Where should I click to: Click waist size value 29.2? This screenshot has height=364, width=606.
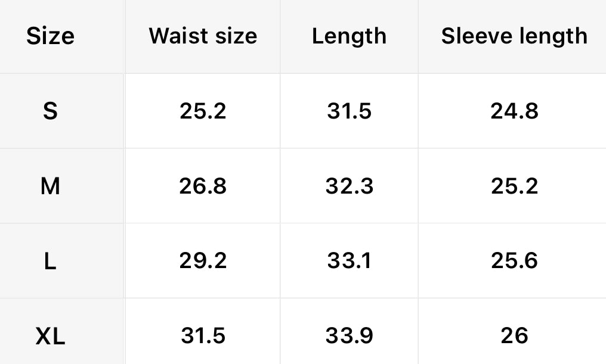(203, 261)
